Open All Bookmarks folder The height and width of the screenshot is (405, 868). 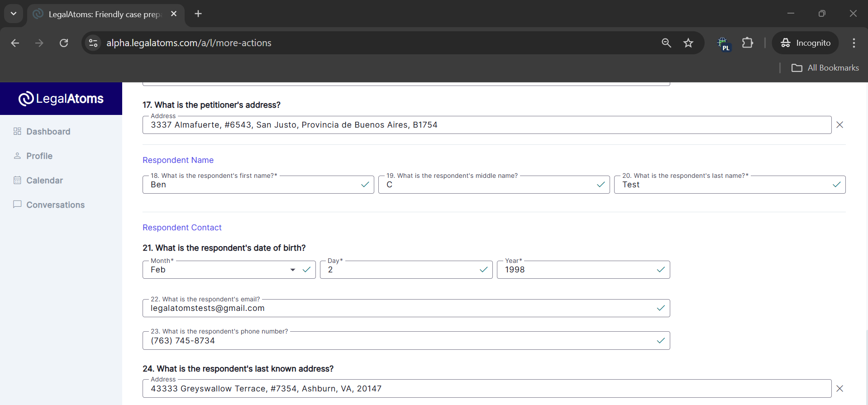coord(825,68)
